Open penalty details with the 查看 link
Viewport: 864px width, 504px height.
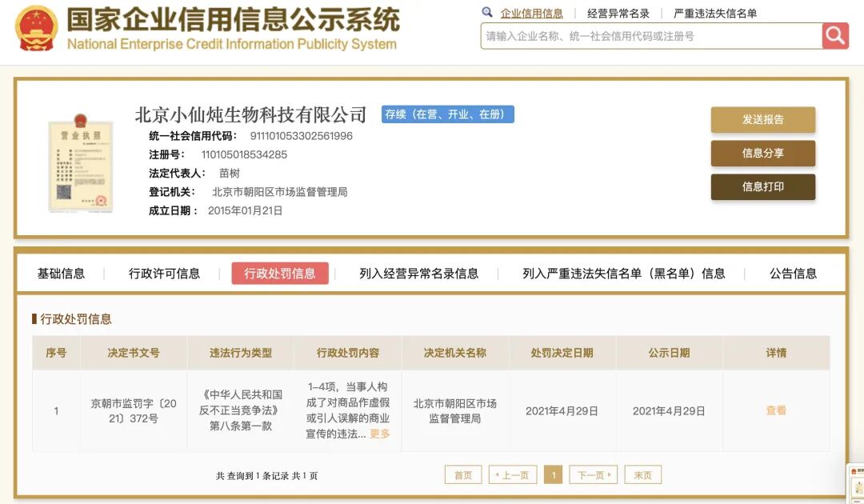tap(777, 410)
